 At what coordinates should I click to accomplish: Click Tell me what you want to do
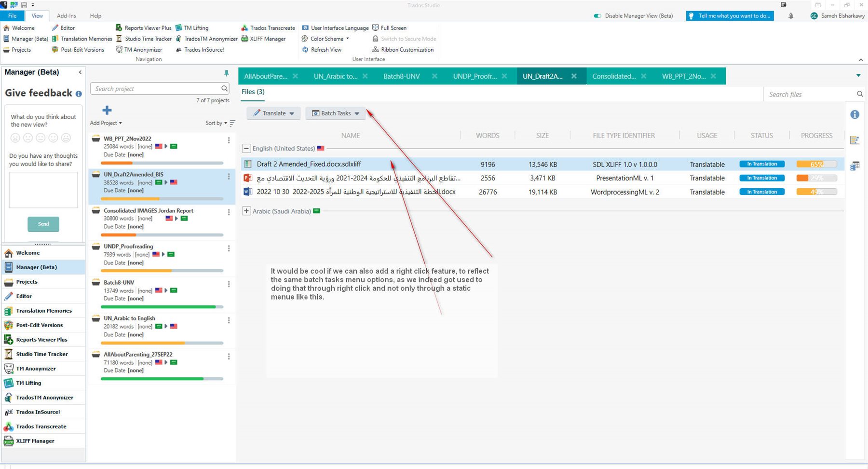click(x=730, y=16)
